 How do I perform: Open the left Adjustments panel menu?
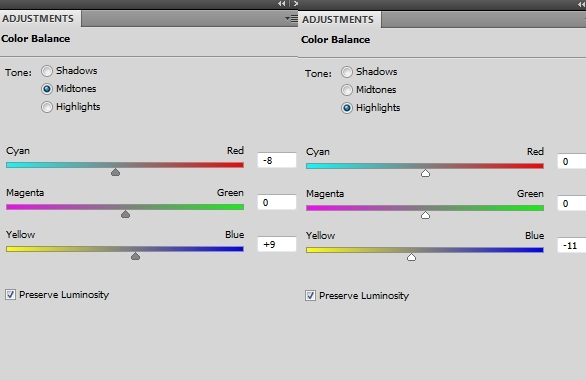292,18
